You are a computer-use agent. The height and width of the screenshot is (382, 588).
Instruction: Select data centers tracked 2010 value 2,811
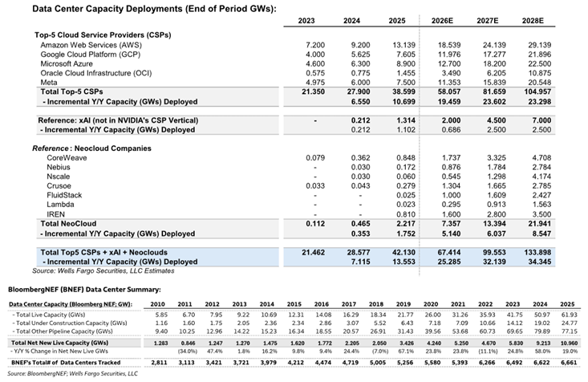point(159,363)
